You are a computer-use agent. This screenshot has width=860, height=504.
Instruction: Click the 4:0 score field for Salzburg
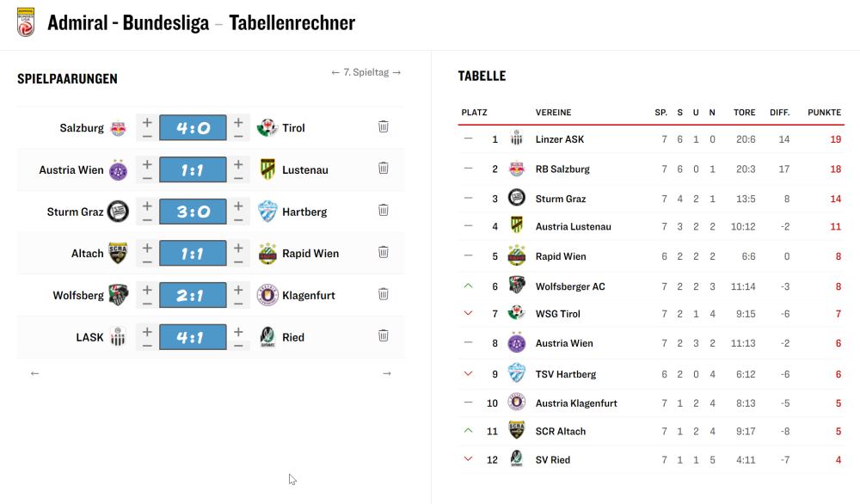[193, 128]
